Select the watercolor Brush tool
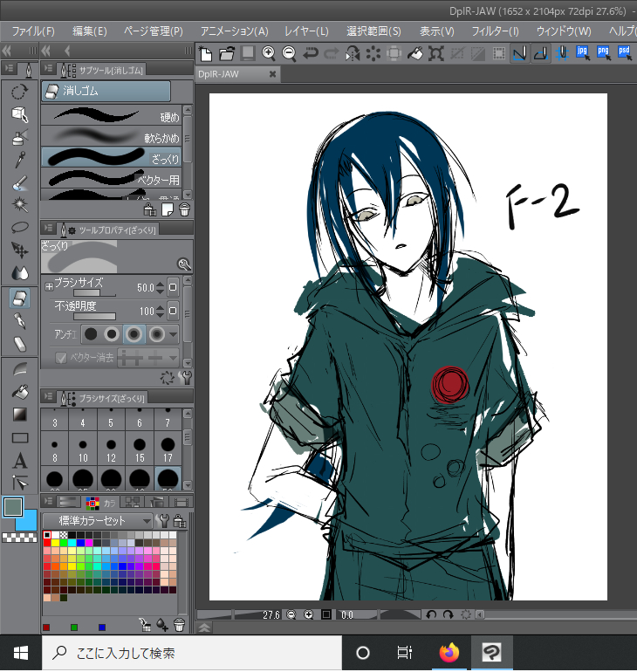 coord(20,183)
